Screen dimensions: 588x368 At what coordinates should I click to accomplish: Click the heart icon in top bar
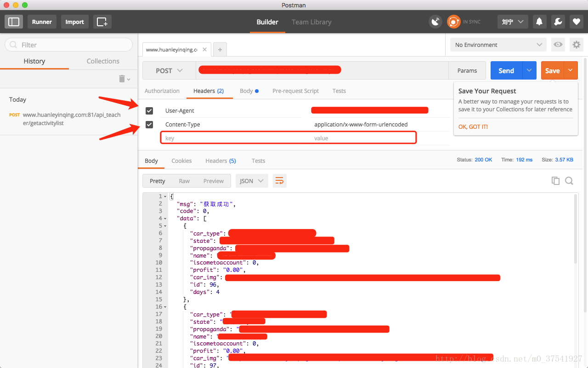click(x=577, y=22)
